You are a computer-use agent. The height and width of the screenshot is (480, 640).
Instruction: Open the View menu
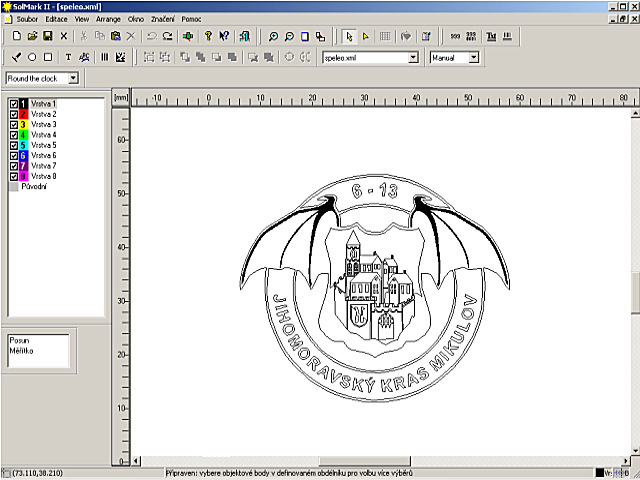click(x=82, y=19)
